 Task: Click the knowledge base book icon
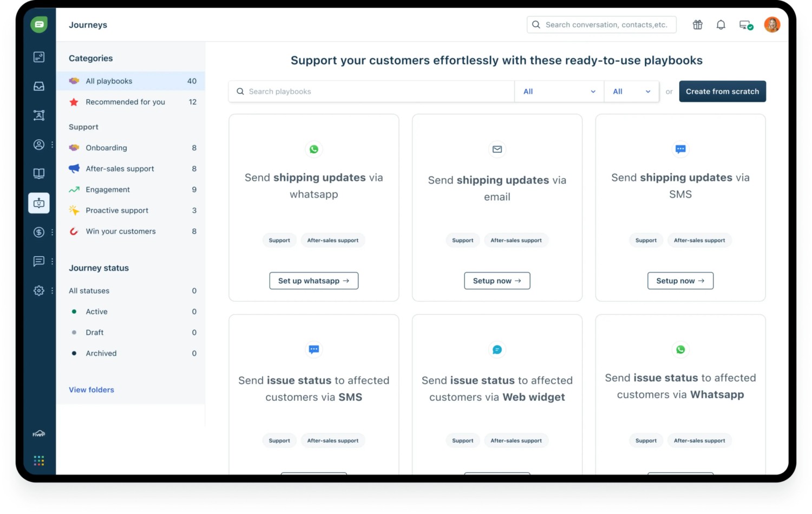point(39,173)
